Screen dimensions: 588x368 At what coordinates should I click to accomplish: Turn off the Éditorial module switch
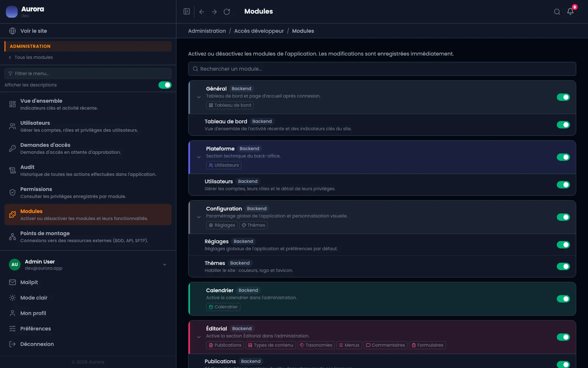(x=563, y=337)
